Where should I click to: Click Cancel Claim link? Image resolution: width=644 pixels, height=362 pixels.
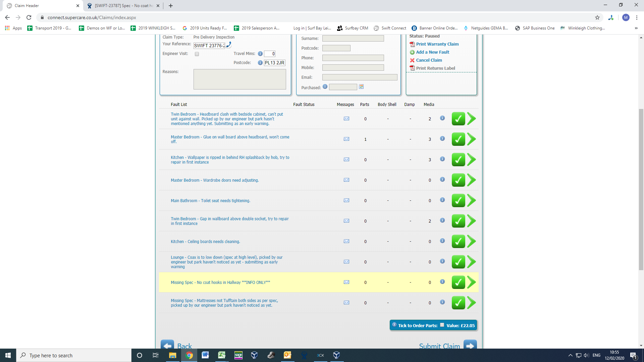(x=429, y=60)
